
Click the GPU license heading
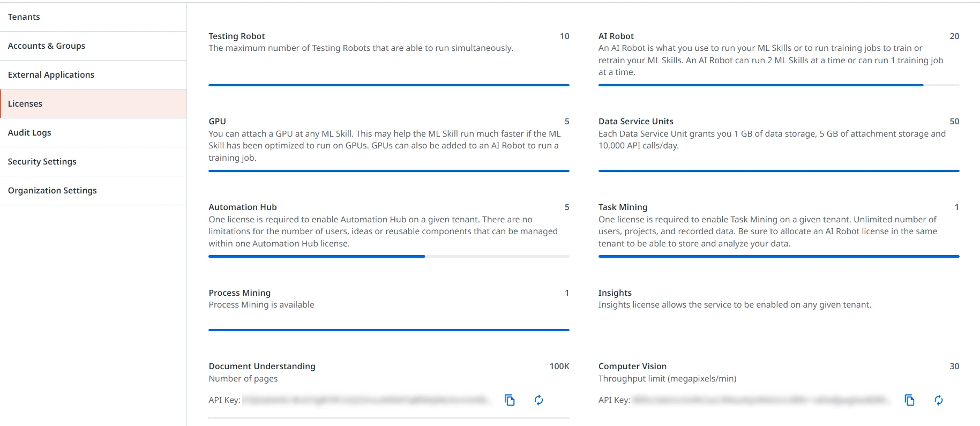coord(217,121)
